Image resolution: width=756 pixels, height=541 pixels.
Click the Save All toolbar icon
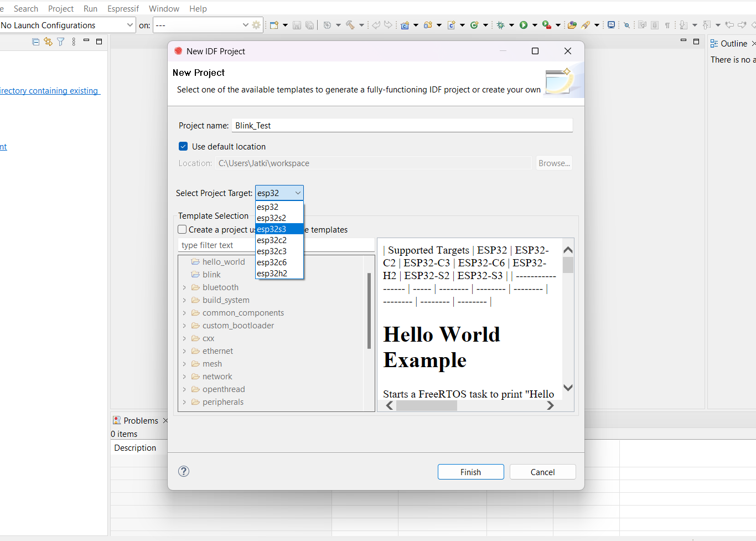pyautogui.click(x=310, y=25)
